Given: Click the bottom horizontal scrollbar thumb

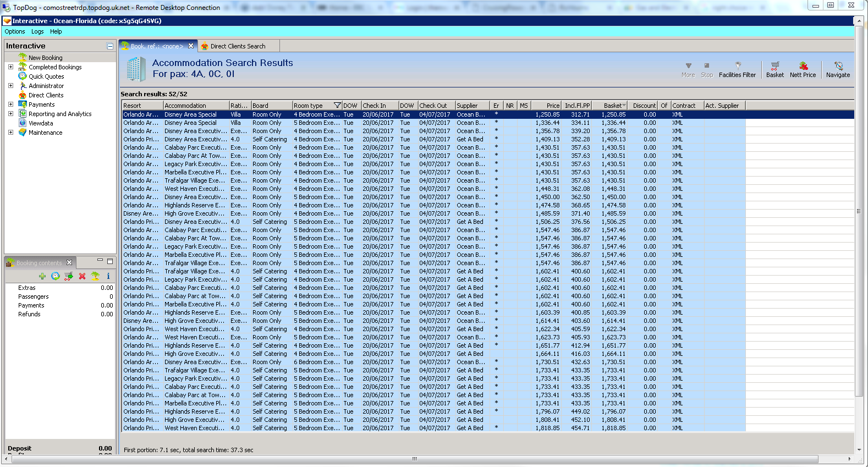Looking at the screenshot, I should [x=415, y=459].
